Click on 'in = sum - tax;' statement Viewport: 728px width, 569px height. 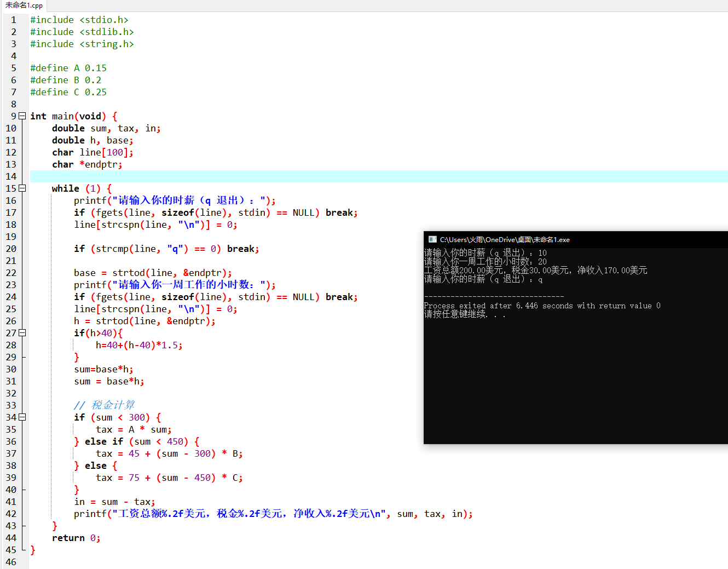click(114, 502)
